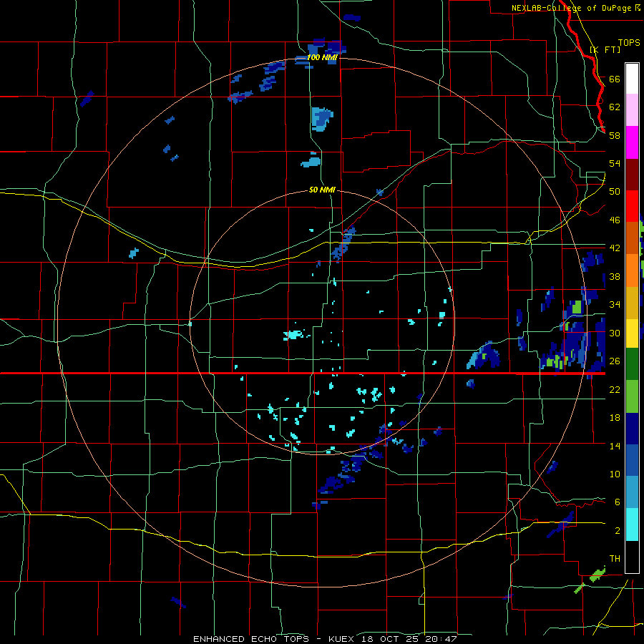Click the 100 NMI range ring label
Image resolution: width=644 pixels, height=644 pixels.
tap(322, 57)
